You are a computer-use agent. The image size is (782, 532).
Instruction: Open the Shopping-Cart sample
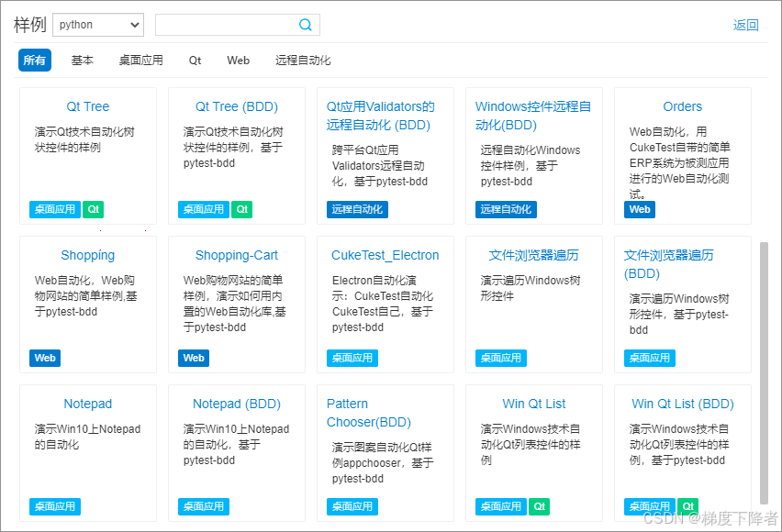point(237,255)
